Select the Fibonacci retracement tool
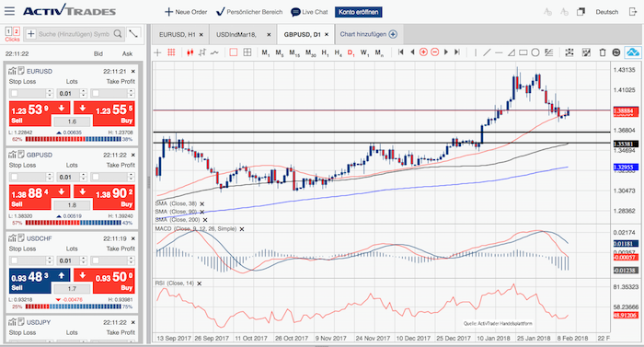644x347 pixels. [548, 52]
